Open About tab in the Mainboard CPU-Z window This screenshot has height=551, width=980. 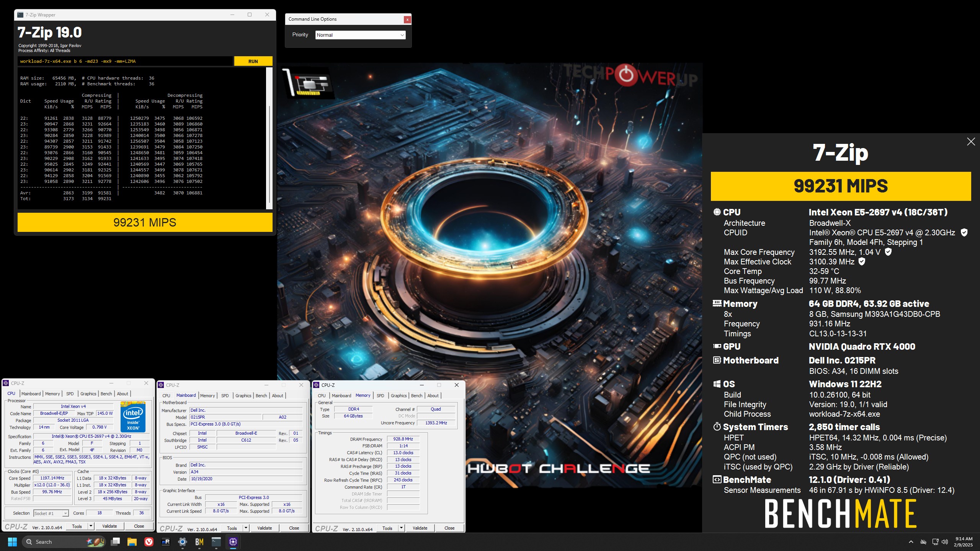click(x=278, y=396)
